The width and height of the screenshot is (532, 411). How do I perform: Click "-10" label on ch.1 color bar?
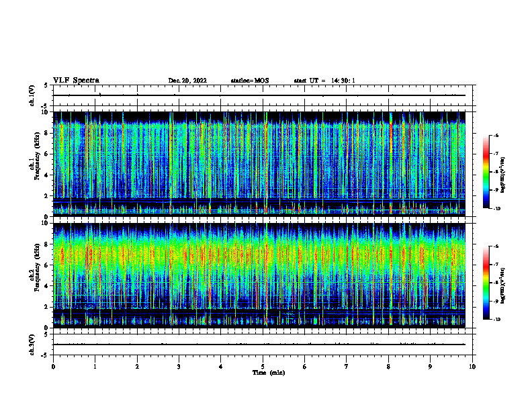point(496,209)
